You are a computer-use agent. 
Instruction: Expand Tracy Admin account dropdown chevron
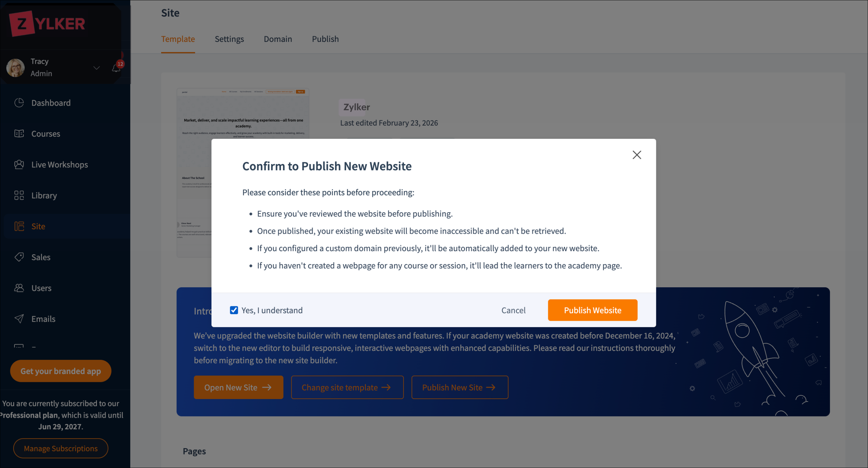point(97,68)
